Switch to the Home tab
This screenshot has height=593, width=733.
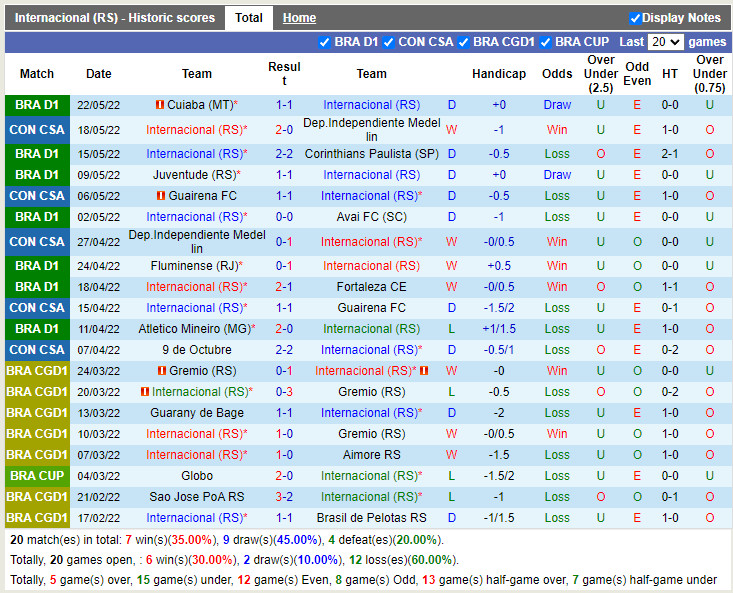point(299,18)
